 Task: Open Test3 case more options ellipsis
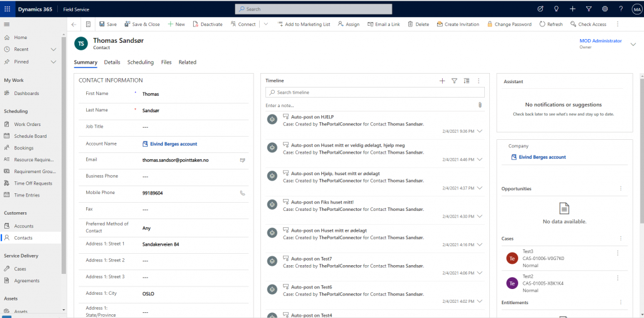point(618,253)
